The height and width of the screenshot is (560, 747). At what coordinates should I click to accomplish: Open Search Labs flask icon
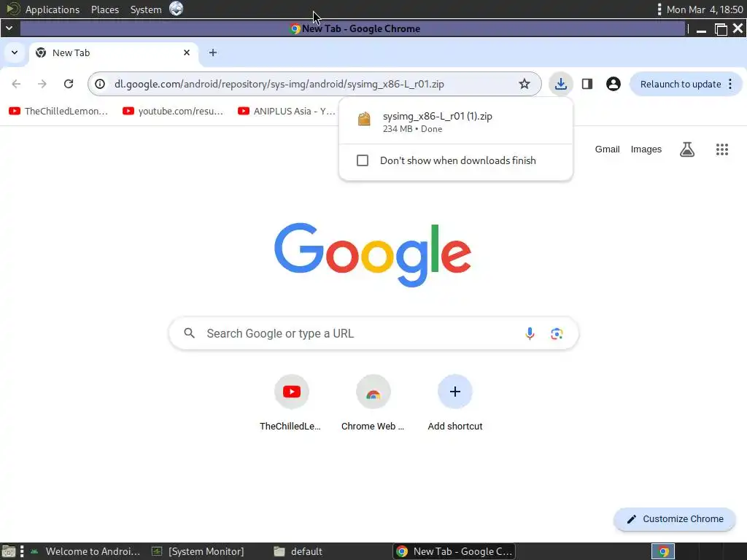click(x=687, y=149)
